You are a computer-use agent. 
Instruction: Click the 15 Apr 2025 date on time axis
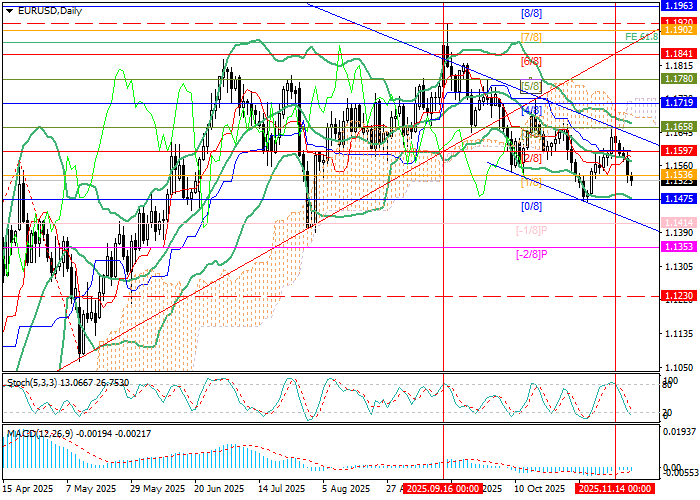[28, 488]
